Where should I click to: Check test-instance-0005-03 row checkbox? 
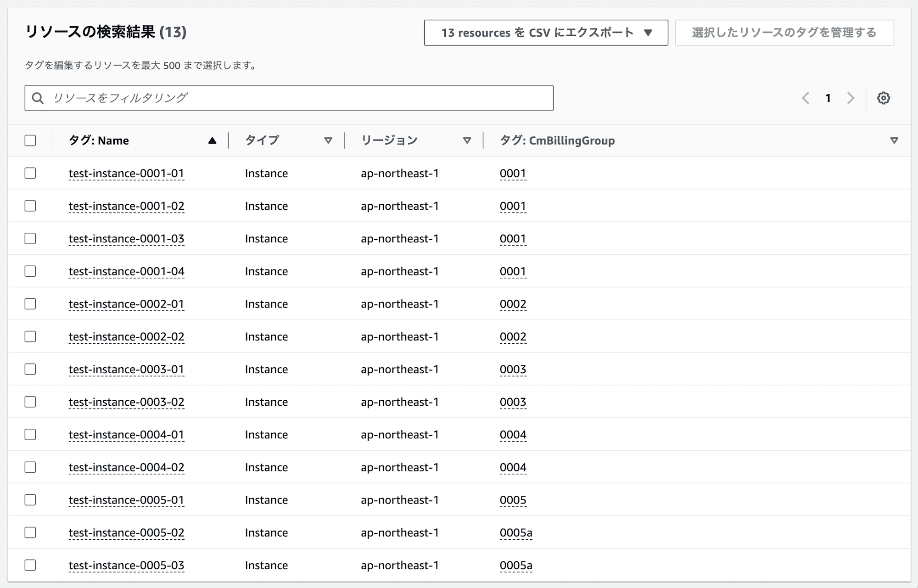30,565
